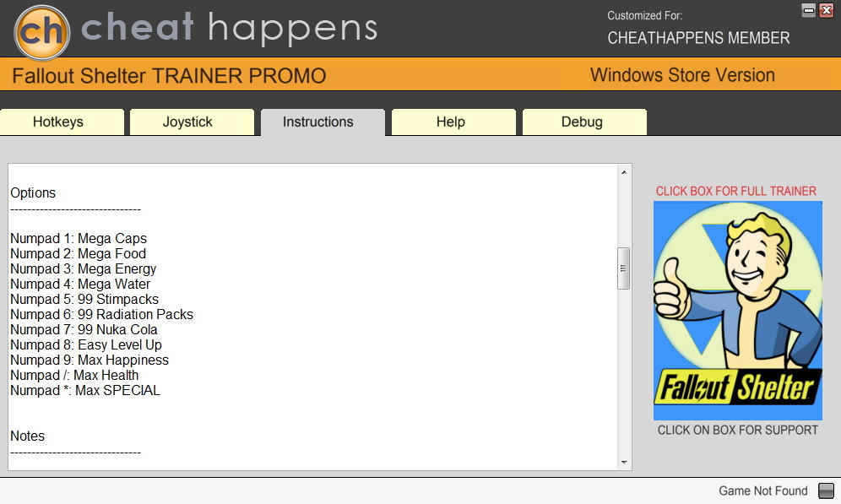Open the Hotkeys tab
This screenshot has height=504, width=841.
point(62,122)
